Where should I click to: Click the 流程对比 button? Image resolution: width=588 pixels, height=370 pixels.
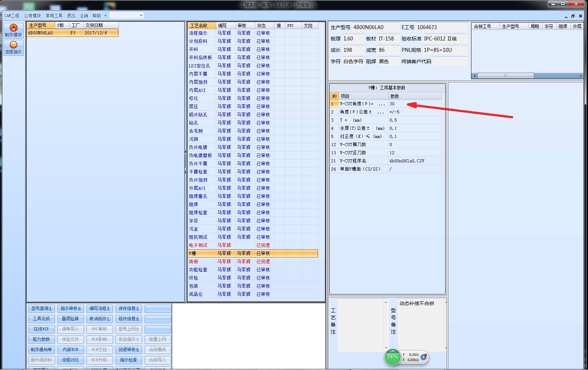pos(71,360)
